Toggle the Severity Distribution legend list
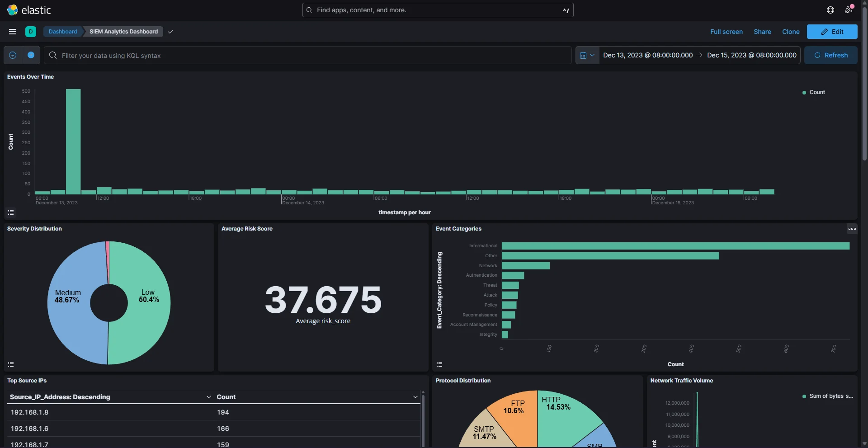This screenshot has height=448, width=868. (x=11, y=364)
